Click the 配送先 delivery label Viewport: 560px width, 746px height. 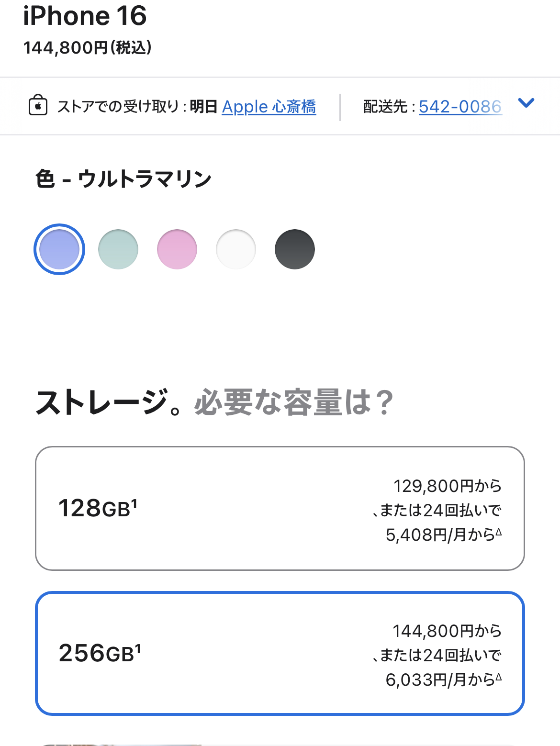point(385,106)
